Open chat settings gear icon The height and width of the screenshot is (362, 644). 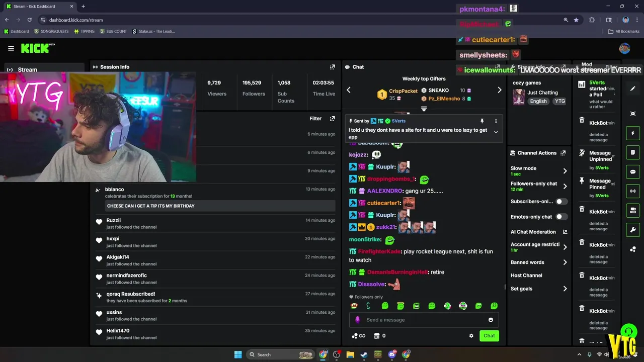pyautogui.click(x=471, y=336)
